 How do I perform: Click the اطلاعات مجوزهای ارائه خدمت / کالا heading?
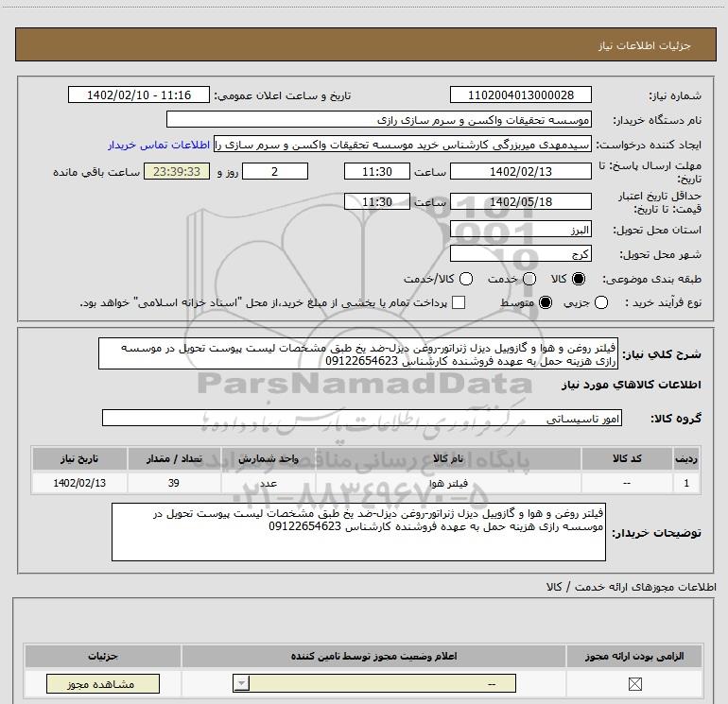(631, 587)
